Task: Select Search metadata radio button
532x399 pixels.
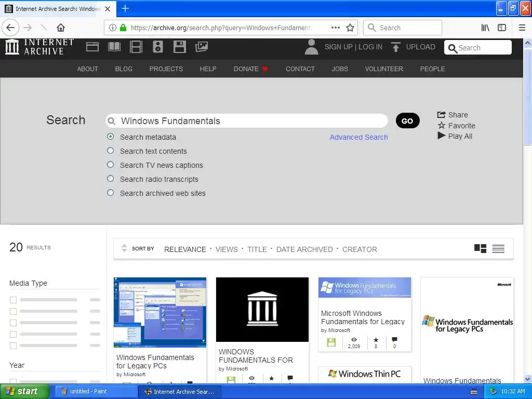Action: (110, 137)
